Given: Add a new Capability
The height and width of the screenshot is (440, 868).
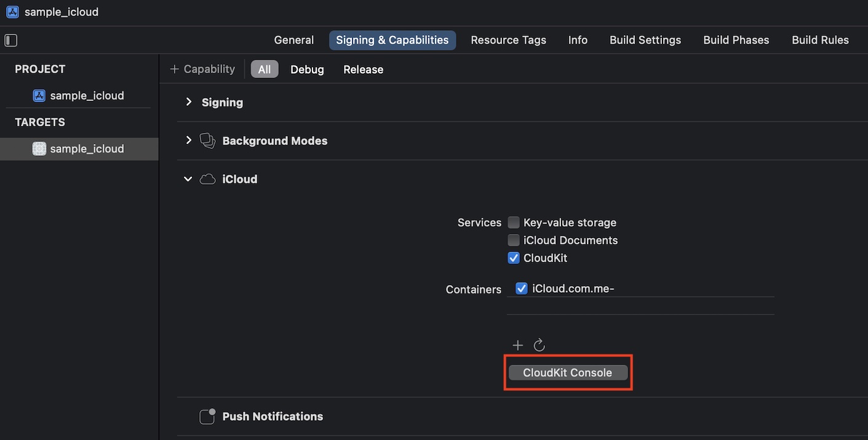Looking at the screenshot, I should (202, 69).
